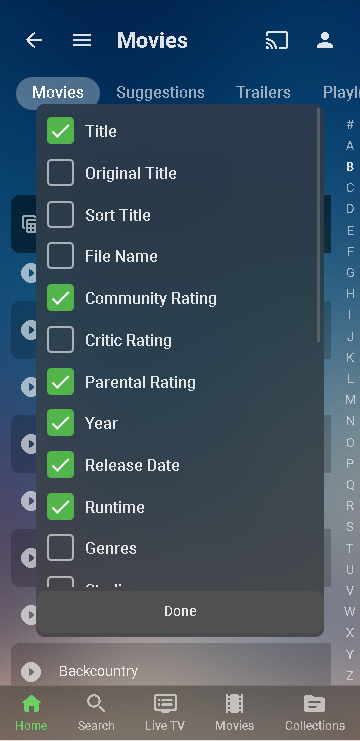Tick the File Name checkbox
The image size is (360, 741).
tap(60, 256)
